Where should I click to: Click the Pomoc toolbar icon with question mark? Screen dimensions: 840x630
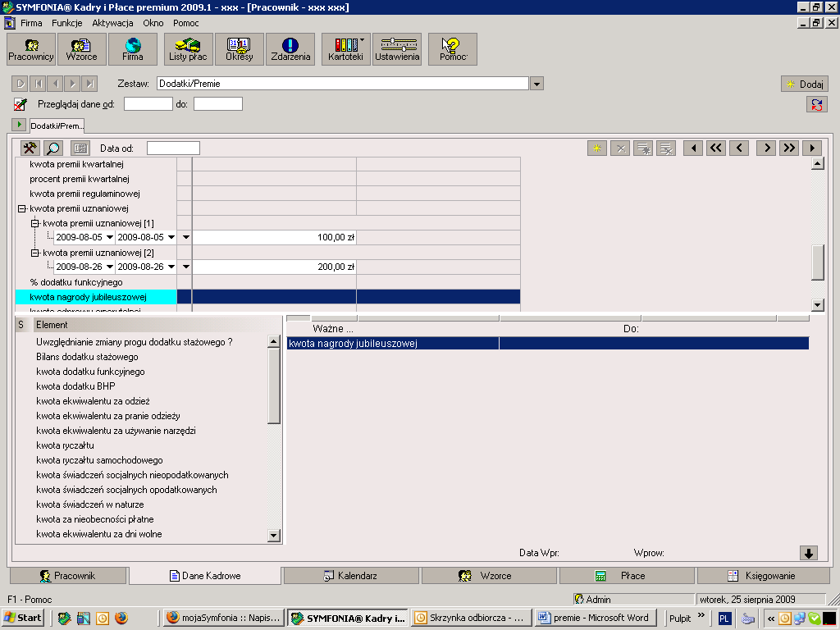453,49
